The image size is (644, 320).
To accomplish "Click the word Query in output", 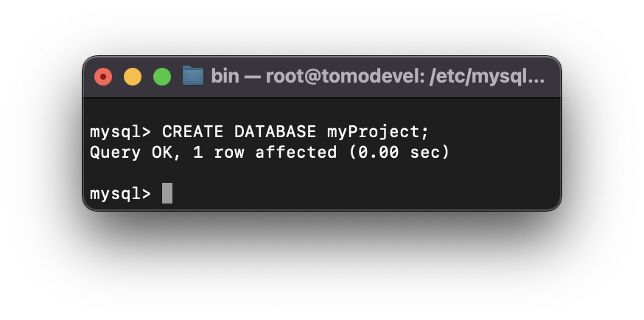I will pyautogui.click(x=116, y=153).
